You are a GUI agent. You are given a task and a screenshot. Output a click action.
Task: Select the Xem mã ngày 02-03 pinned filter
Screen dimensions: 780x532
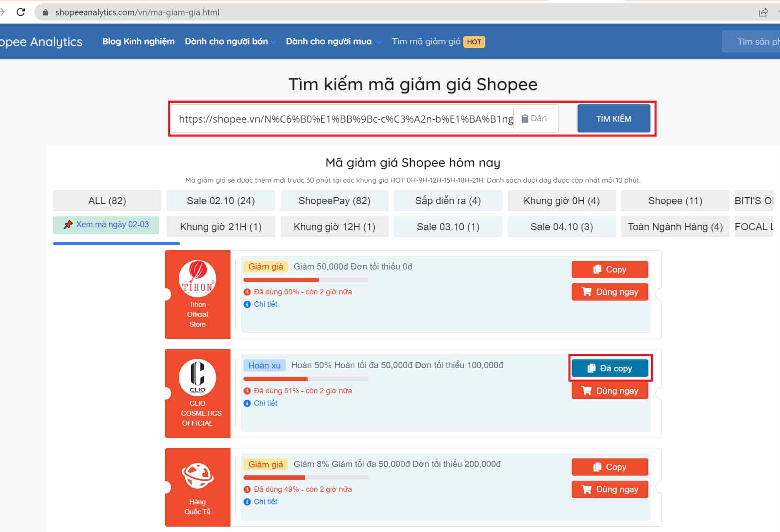[x=106, y=225]
